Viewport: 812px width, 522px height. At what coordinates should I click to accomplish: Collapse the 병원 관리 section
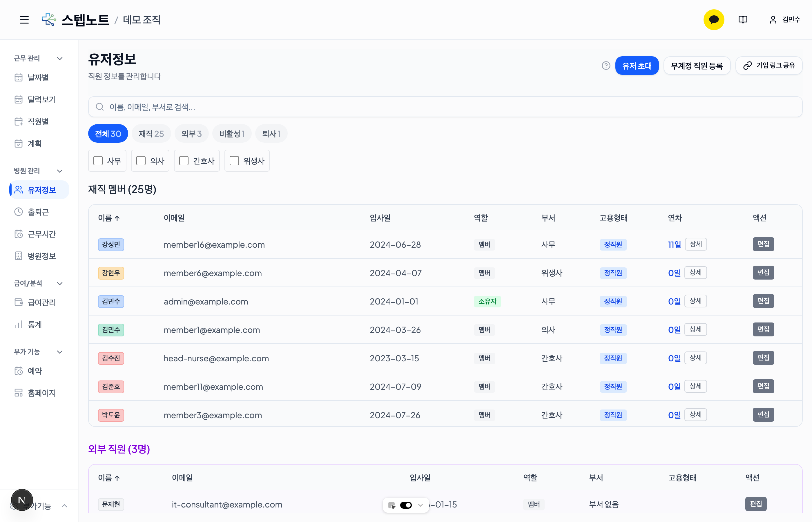[60, 171]
